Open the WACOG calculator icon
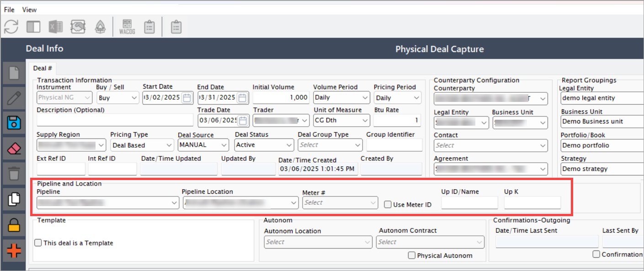Screen dimensions: 644x271 click(x=127, y=27)
